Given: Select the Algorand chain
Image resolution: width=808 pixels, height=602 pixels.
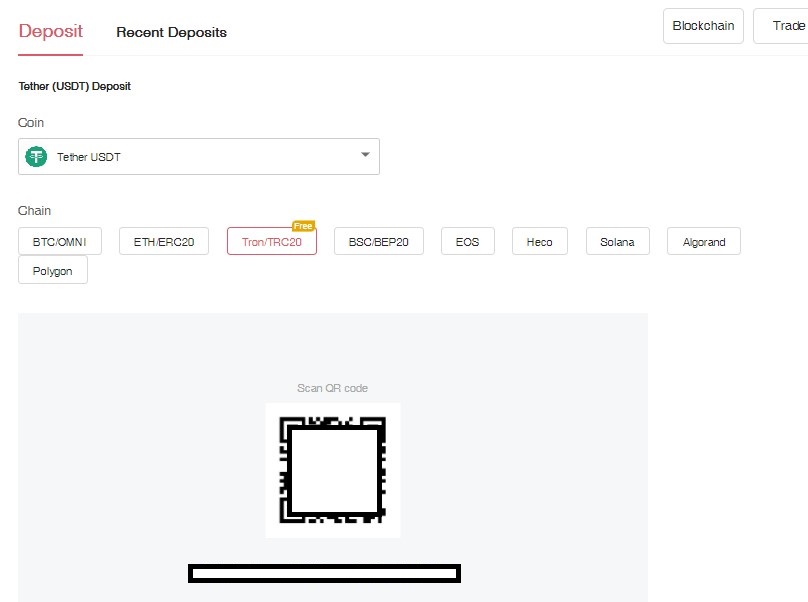Looking at the screenshot, I should pos(704,241).
